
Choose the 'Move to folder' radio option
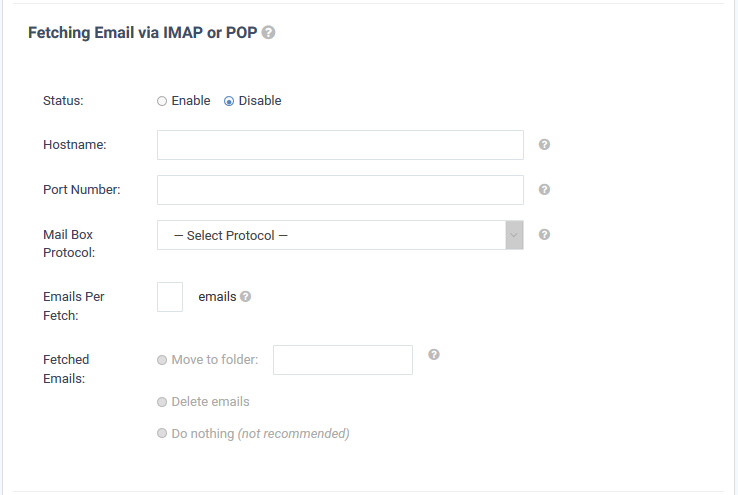162,360
